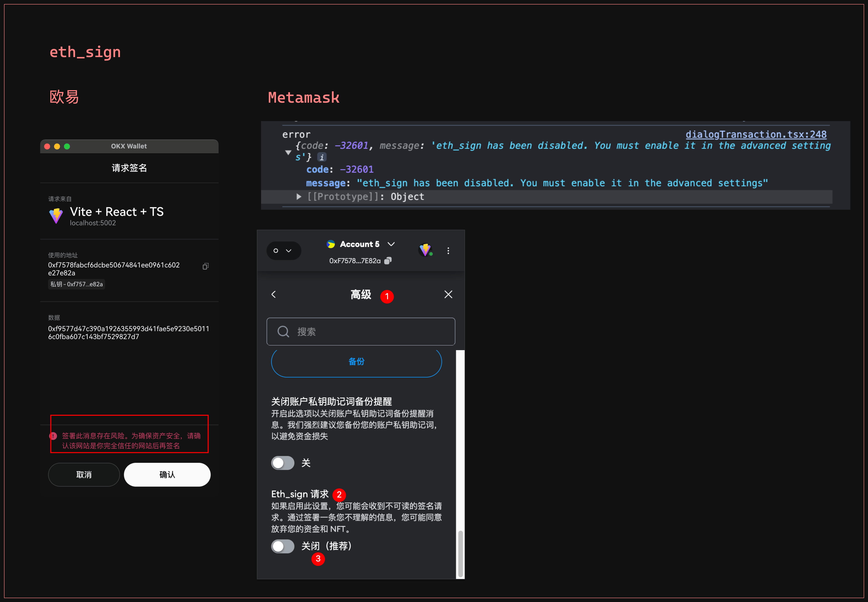Click green zoom dot of OKX Wallet
This screenshot has height=602, width=868.
[x=67, y=146]
